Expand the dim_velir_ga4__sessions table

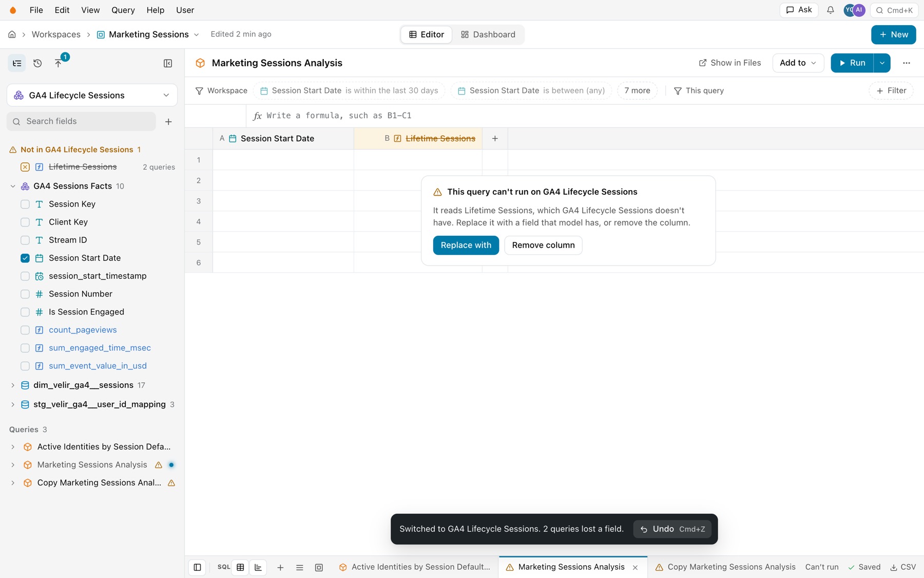coord(13,385)
